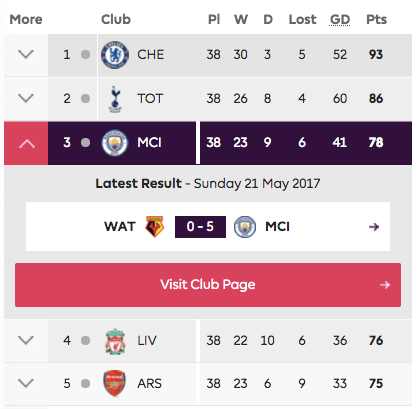Screen dimensions: 418x409
Task: Click the Visit Club Page button
Action: point(208,285)
